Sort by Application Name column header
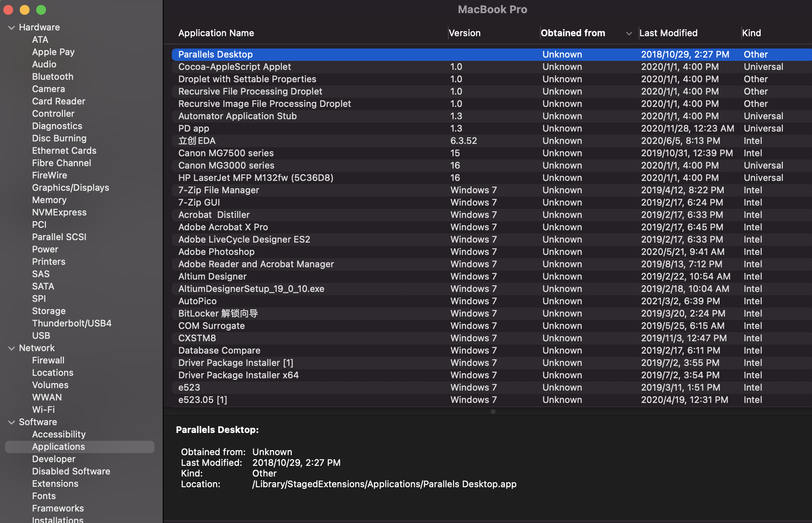The height and width of the screenshot is (523, 812). click(216, 33)
